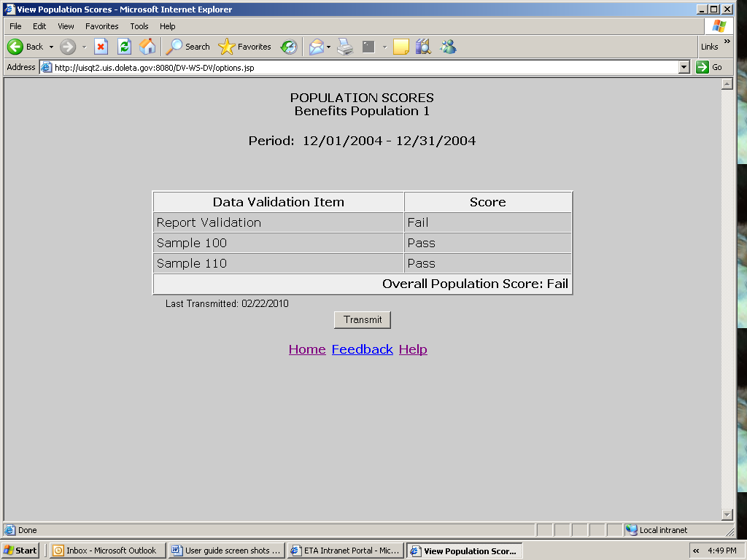
Task: Click the Overall Population Score: Fail text
Action: pos(475,284)
